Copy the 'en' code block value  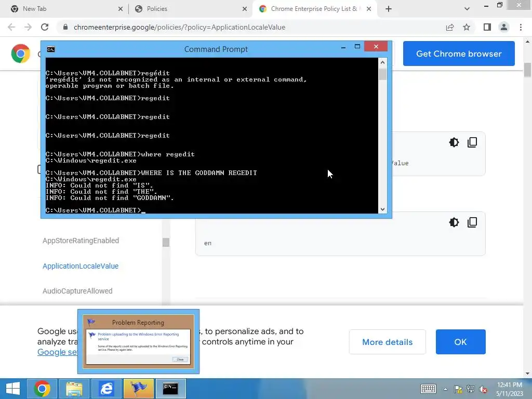(x=472, y=222)
